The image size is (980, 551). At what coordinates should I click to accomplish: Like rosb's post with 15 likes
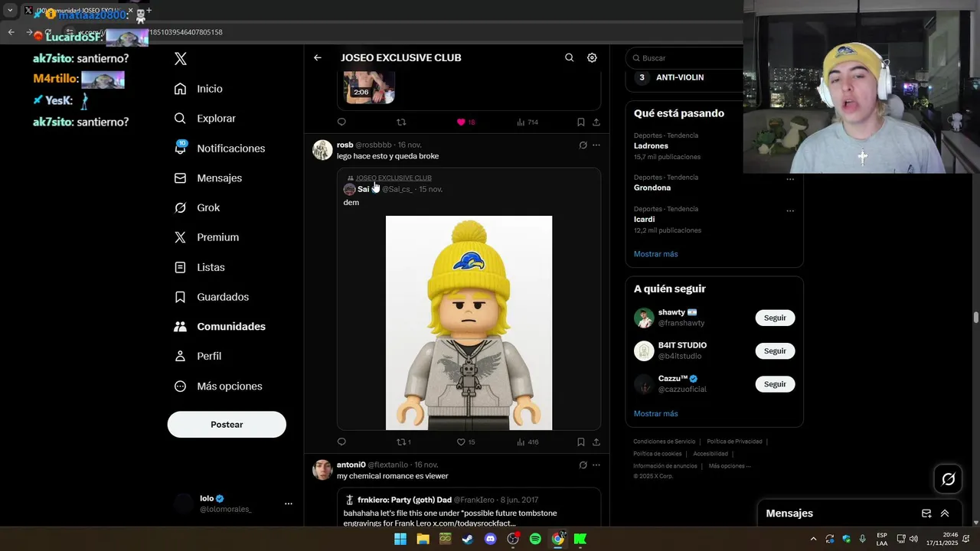coord(465,442)
